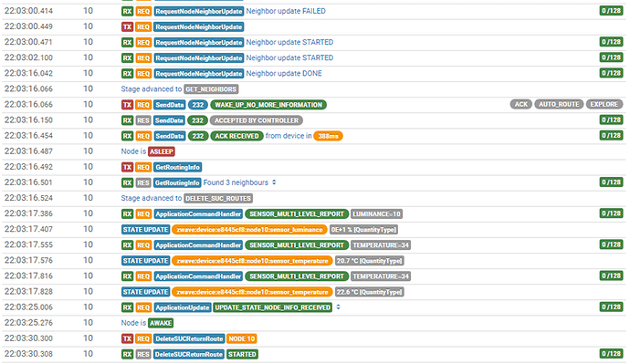Screen dimensions: 630x364
Task: Click the LUMINANCE=10 value tag
Action: click(376, 213)
